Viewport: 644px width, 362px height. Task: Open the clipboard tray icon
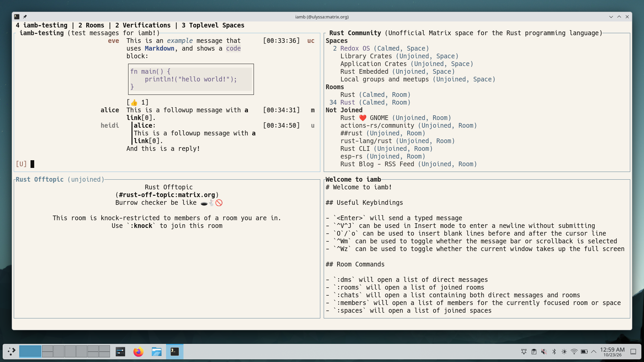tap(534, 352)
